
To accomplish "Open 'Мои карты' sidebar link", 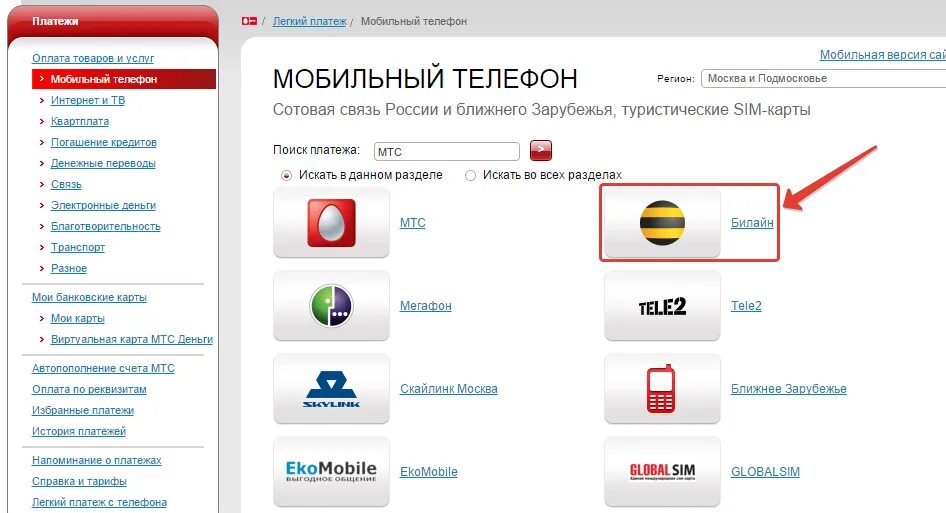I will coord(77,319).
